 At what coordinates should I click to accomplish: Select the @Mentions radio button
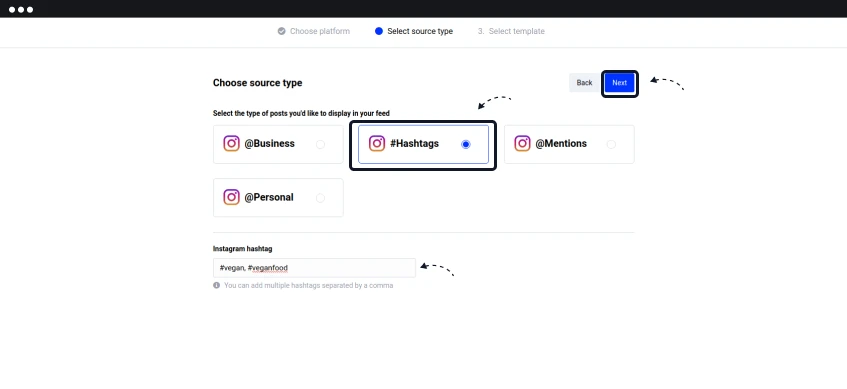click(611, 144)
